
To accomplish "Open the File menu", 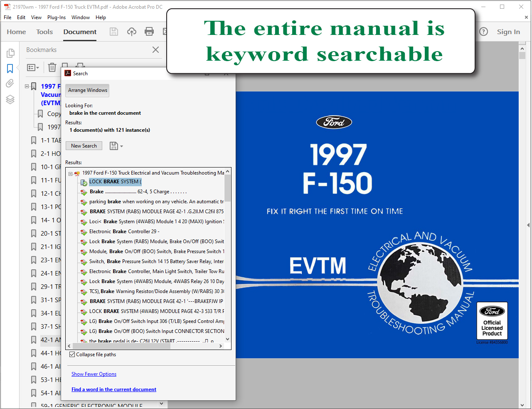I will pos(7,17).
